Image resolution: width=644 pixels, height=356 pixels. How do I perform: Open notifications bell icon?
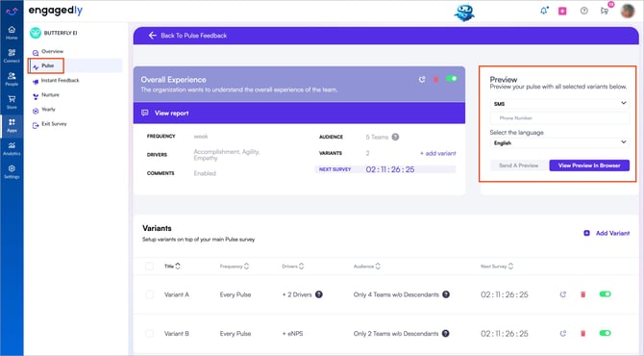pos(544,11)
